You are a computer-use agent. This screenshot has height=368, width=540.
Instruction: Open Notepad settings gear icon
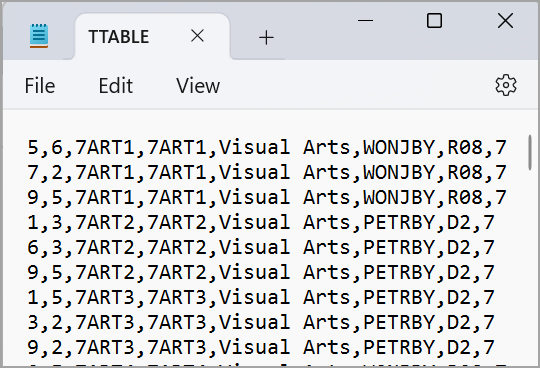pos(506,85)
